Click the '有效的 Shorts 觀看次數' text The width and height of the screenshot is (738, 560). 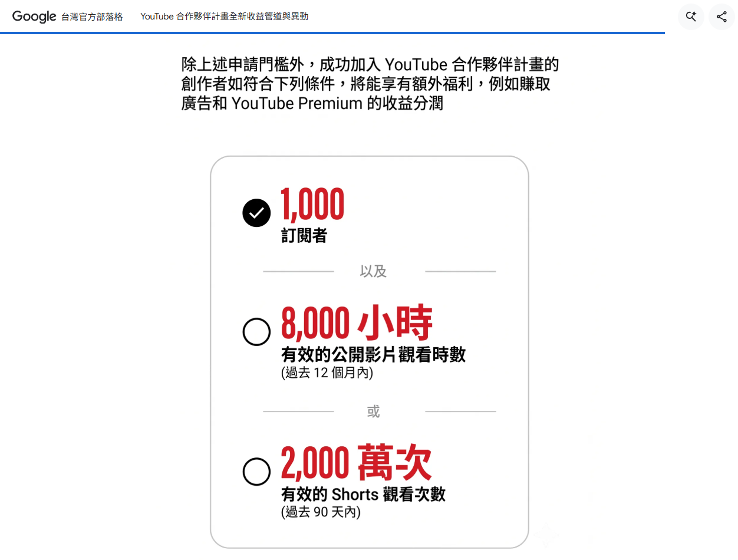[363, 494]
